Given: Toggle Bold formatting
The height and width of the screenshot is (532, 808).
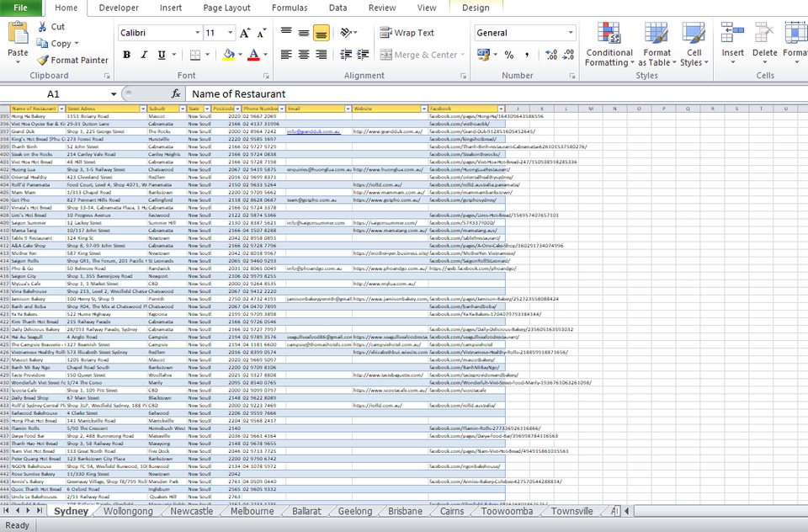Looking at the screenshot, I should pos(126,55).
